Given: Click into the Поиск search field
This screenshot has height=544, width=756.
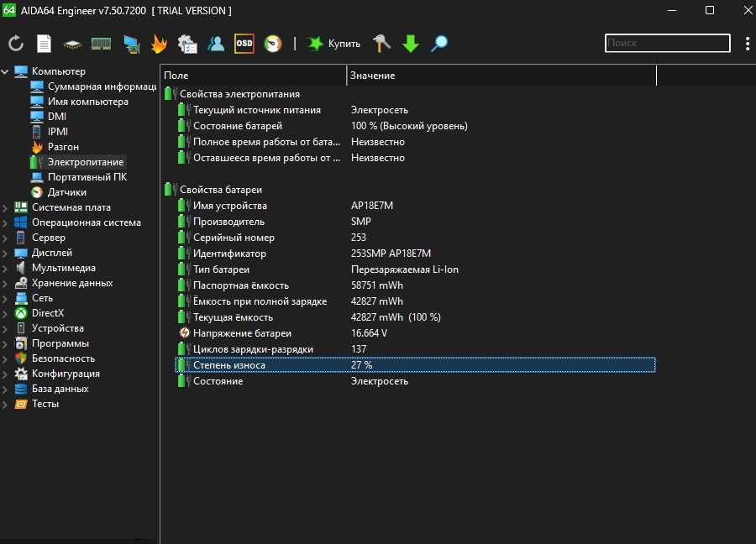Looking at the screenshot, I should [x=667, y=43].
